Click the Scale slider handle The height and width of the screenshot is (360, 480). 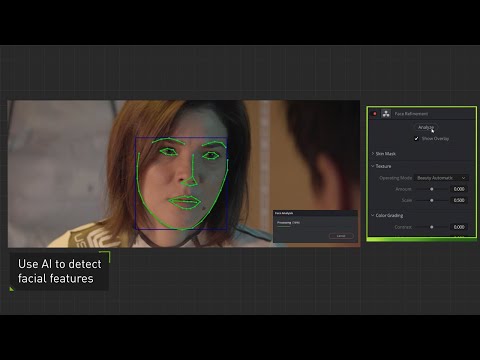[x=432, y=200]
